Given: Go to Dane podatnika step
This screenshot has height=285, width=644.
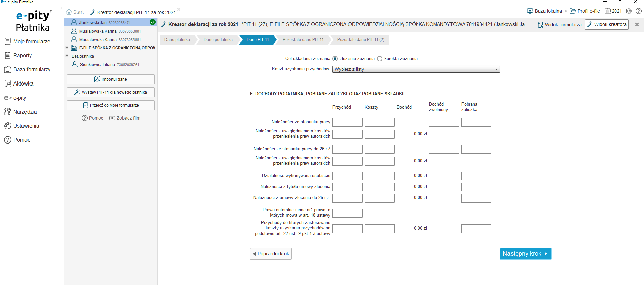Looking at the screenshot, I should click(x=218, y=40).
